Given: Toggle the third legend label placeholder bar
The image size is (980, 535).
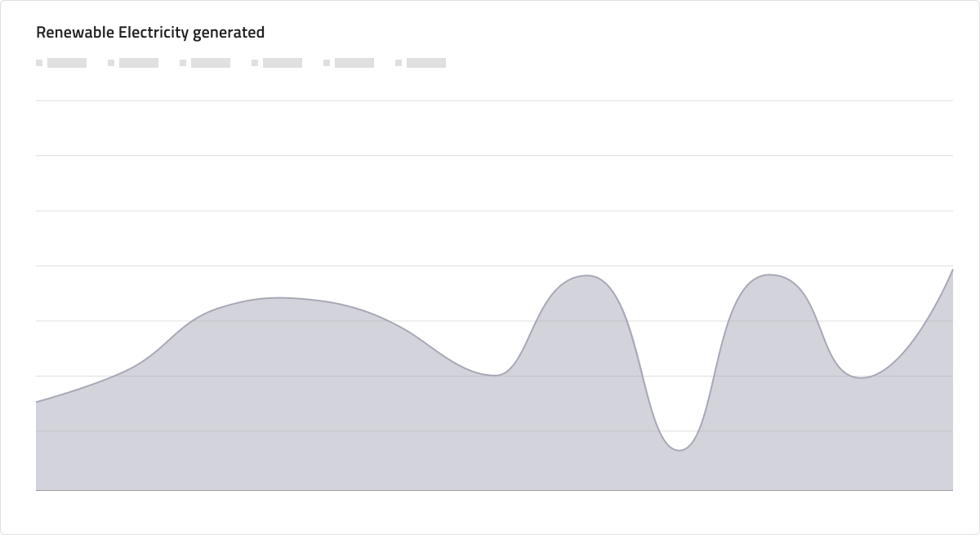Looking at the screenshot, I should click(x=211, y=63).
